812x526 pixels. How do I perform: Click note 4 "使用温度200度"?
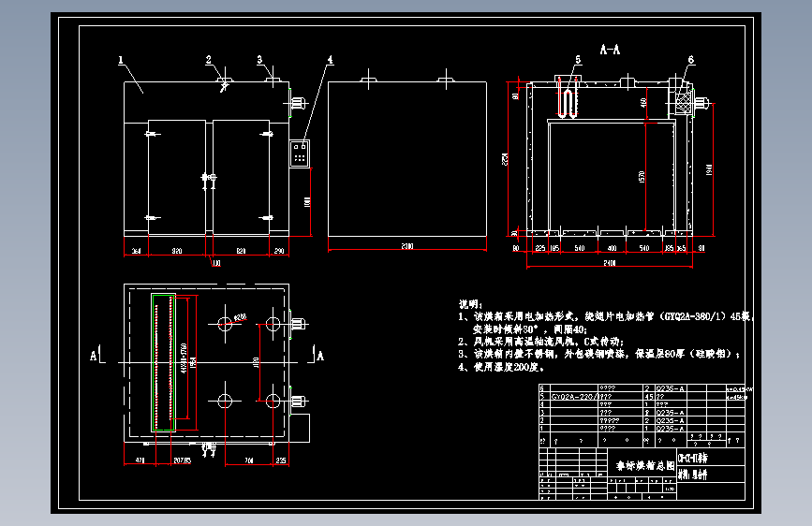point(501,367)
